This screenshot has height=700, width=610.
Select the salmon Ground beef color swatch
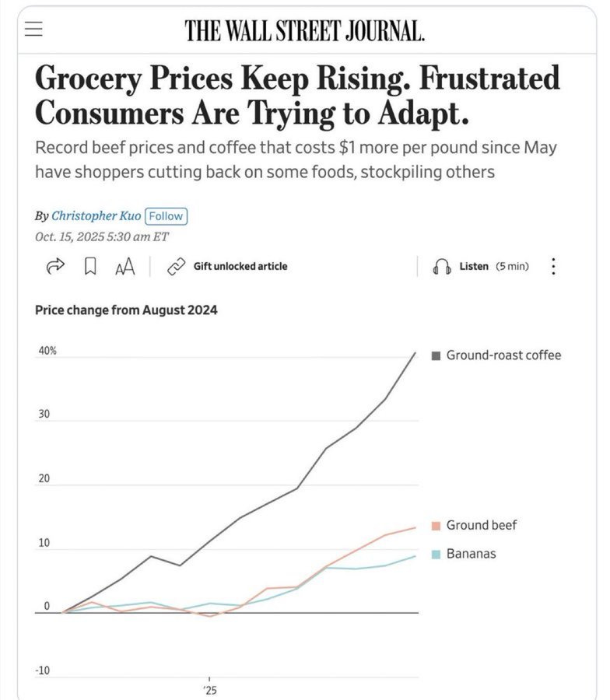436,525
